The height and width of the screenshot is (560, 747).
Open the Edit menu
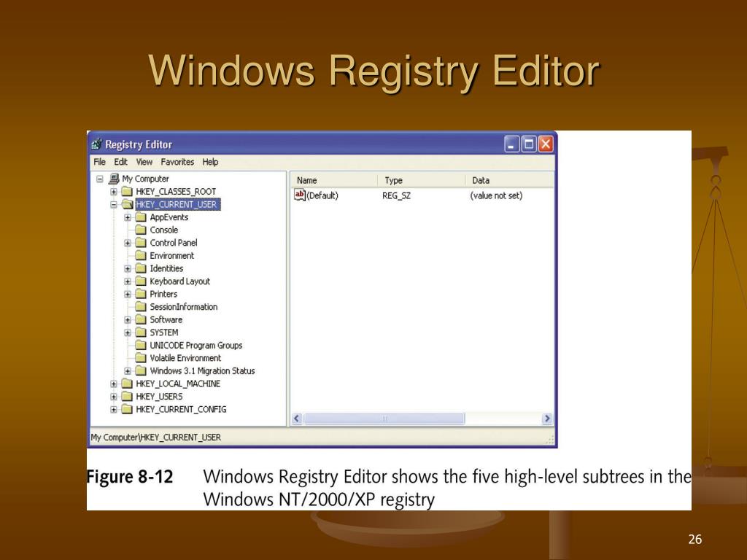120,162
